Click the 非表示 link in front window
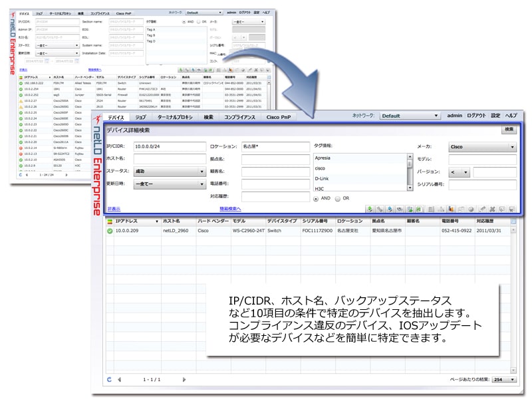532x399 pixels. 114,209
